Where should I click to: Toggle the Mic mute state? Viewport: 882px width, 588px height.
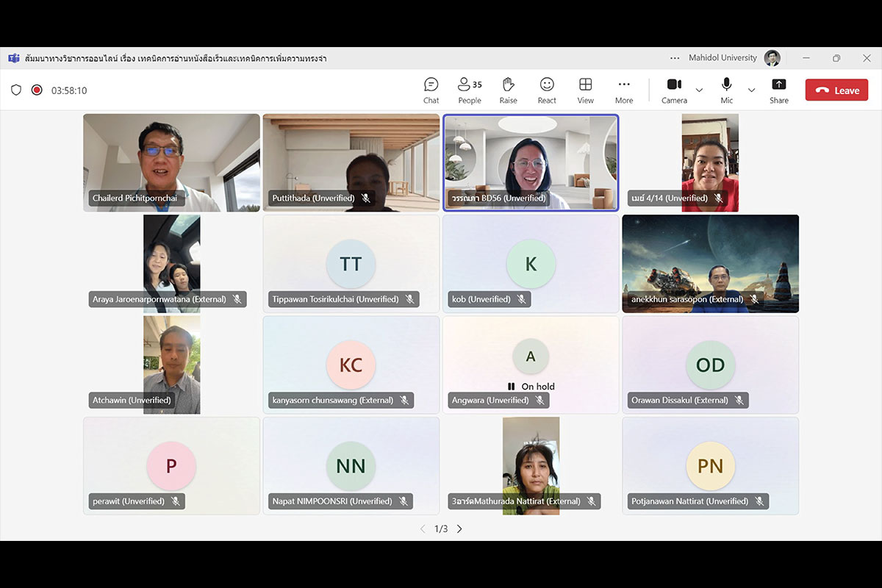point(727,90)
